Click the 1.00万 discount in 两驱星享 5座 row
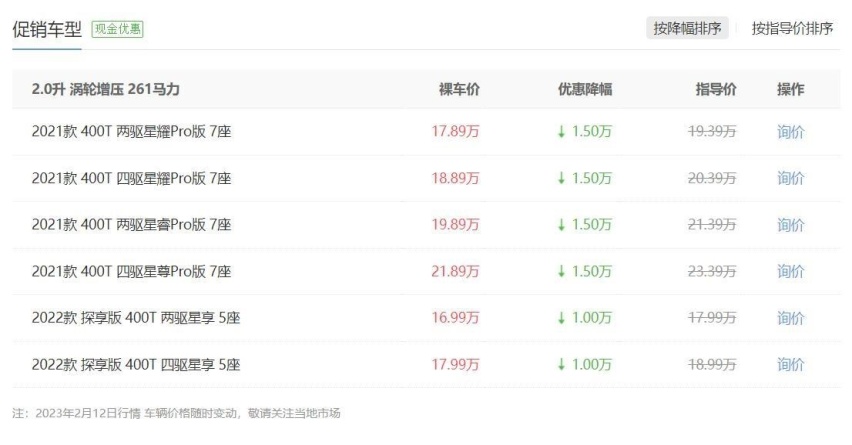Viewport: 852px width, 445px height. coord(585,318)
